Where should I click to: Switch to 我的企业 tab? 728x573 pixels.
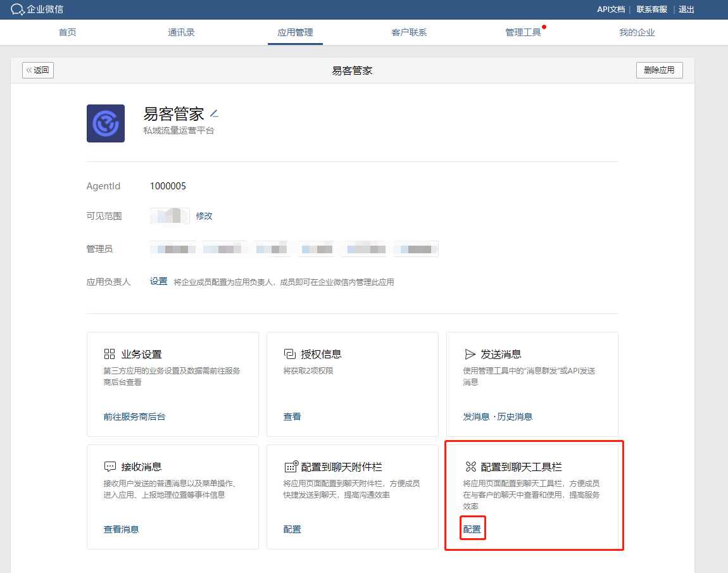pyautogui.click(x=637, y=32)
